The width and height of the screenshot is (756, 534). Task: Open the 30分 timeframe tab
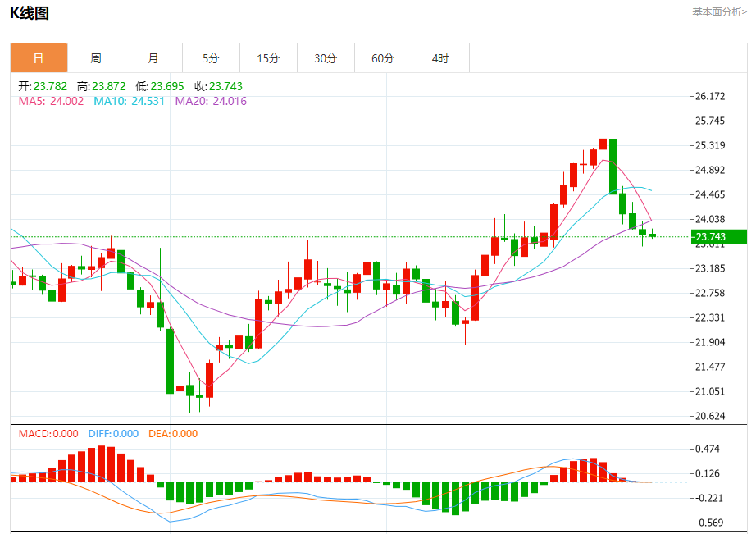[326, 58]
